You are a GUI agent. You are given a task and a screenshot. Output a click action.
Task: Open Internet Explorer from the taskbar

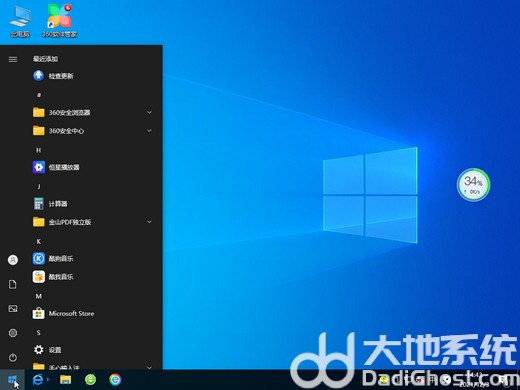coord(38,380)
